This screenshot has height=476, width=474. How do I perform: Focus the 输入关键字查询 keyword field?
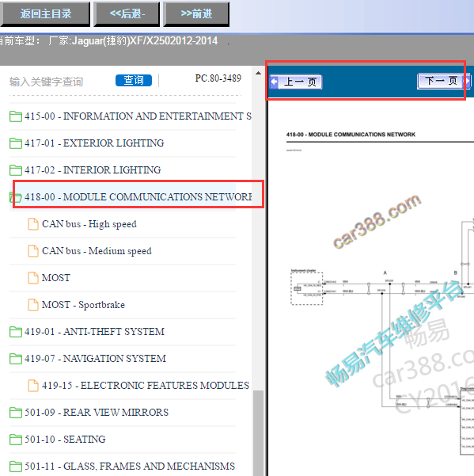(x=46, y=82)
